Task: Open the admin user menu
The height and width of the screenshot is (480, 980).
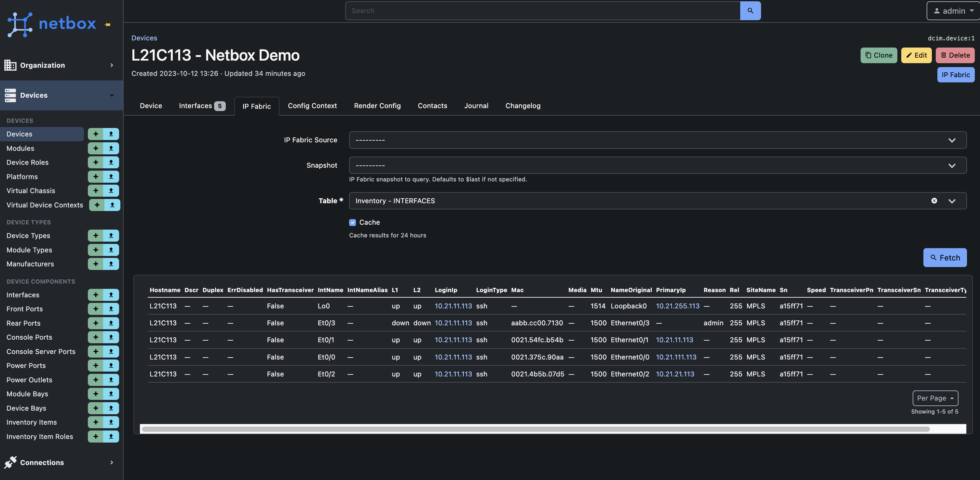Action: point(953,11)
